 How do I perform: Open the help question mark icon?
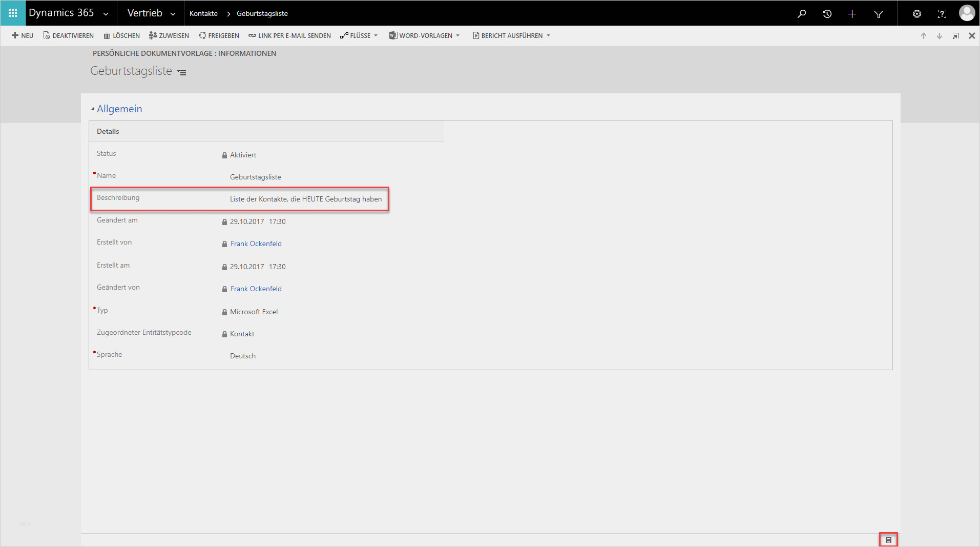coord(942,14)
